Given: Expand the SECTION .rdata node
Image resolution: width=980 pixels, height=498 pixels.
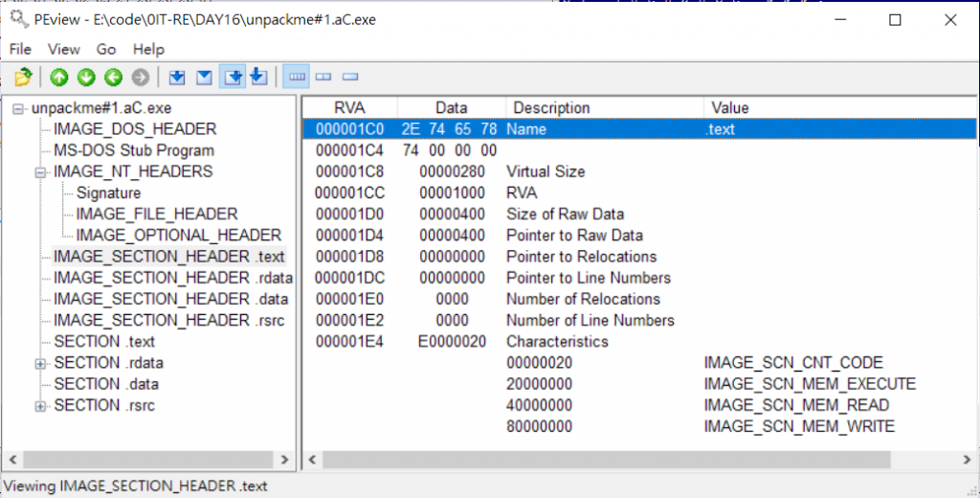Looking at the screenshot, I should pyautogui.click(x=40, y=364).
